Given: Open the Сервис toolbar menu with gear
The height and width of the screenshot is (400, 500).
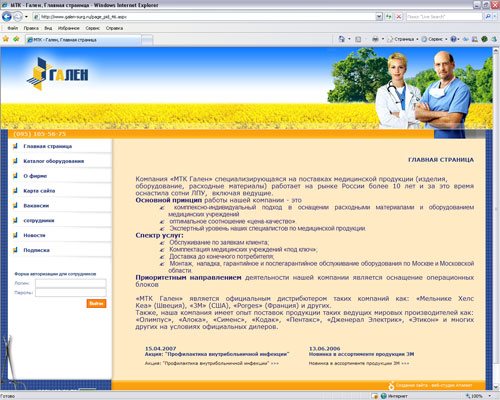Looking at the screenshot, I should (x=434, y=39).
